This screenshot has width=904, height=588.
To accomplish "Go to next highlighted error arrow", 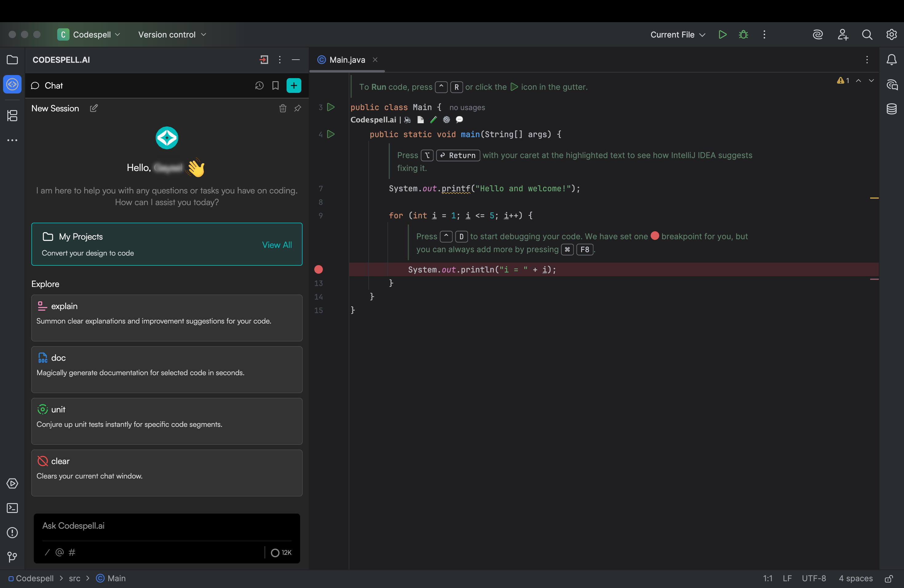I will pyautogui.click(x=871, y=81).
